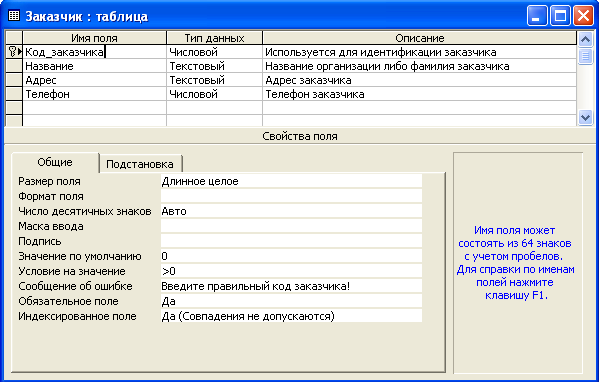Open data type Текстовый for Адрес
Viewport: 599px width, 382px height.
point(215,80)
